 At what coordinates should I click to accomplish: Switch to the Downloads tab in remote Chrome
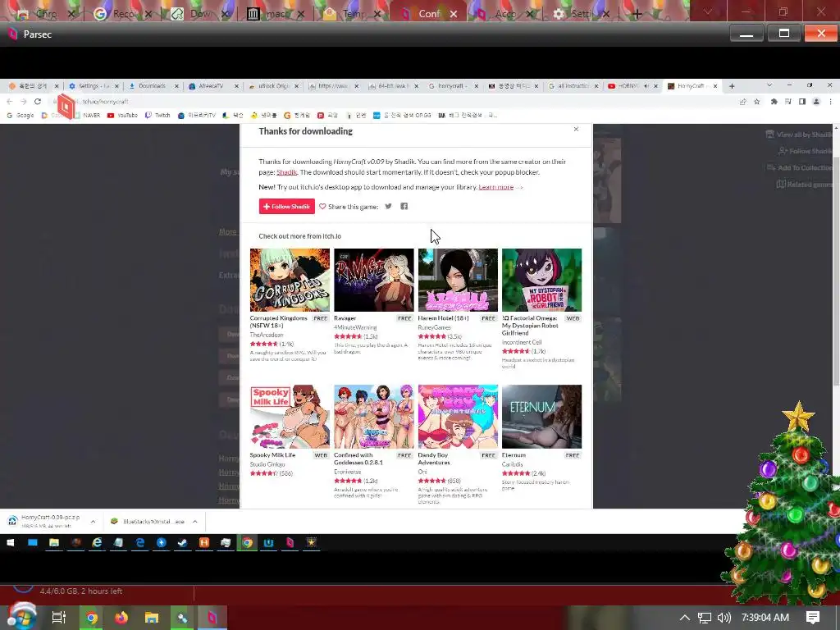(153, 85)
